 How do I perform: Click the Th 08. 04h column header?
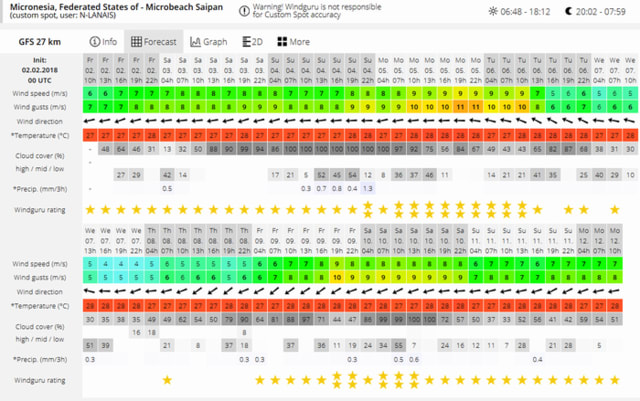coord(151,241)
